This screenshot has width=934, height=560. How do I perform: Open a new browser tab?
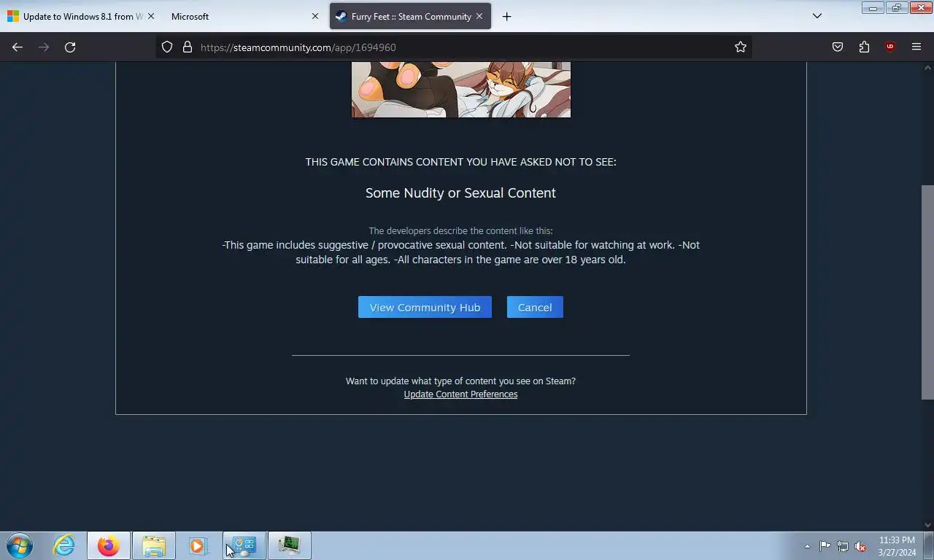point(506,16)
